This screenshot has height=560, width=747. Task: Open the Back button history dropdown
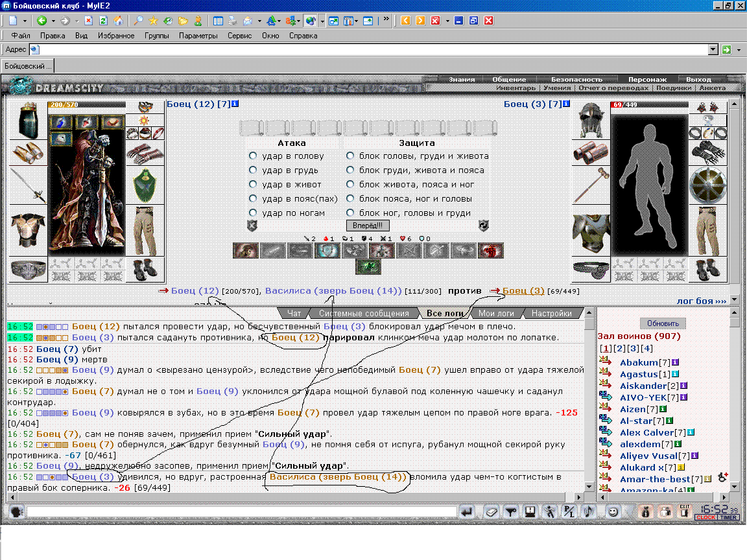point(53,21)
